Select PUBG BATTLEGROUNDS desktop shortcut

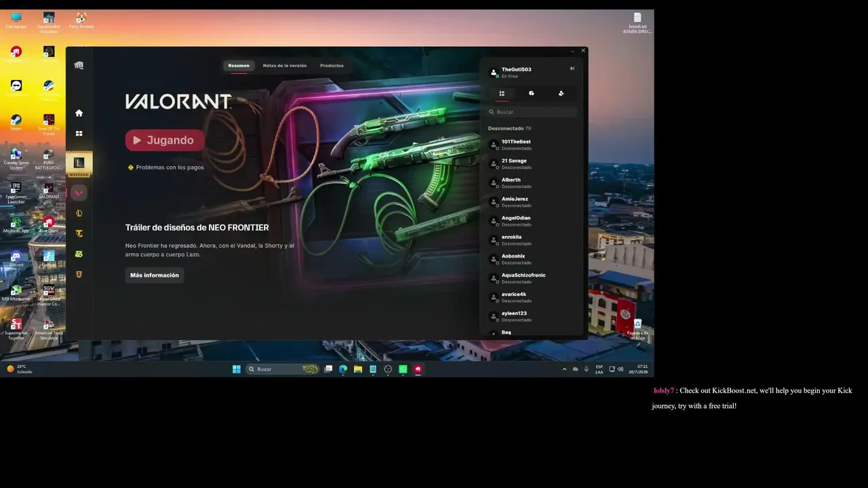point(49,159)
